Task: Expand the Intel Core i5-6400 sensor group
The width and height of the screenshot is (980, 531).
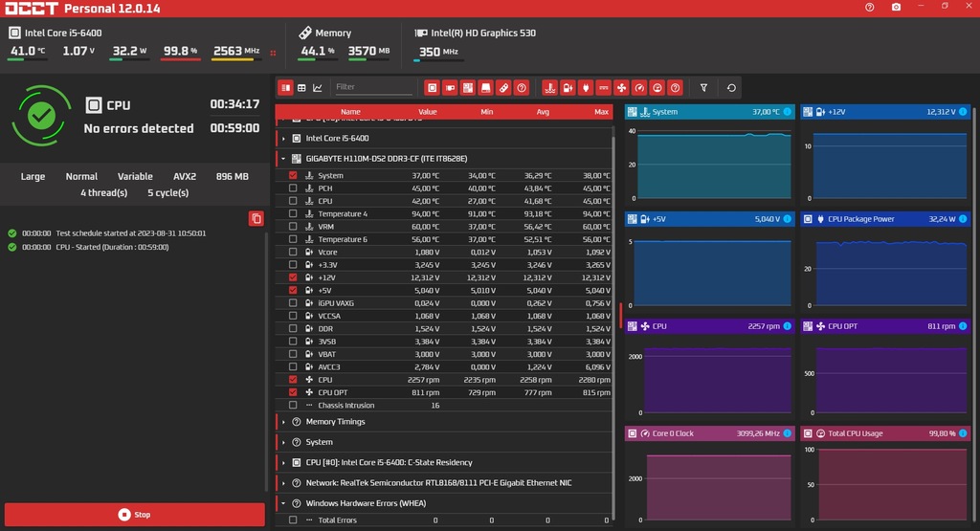Action: [x=283, y=138]
